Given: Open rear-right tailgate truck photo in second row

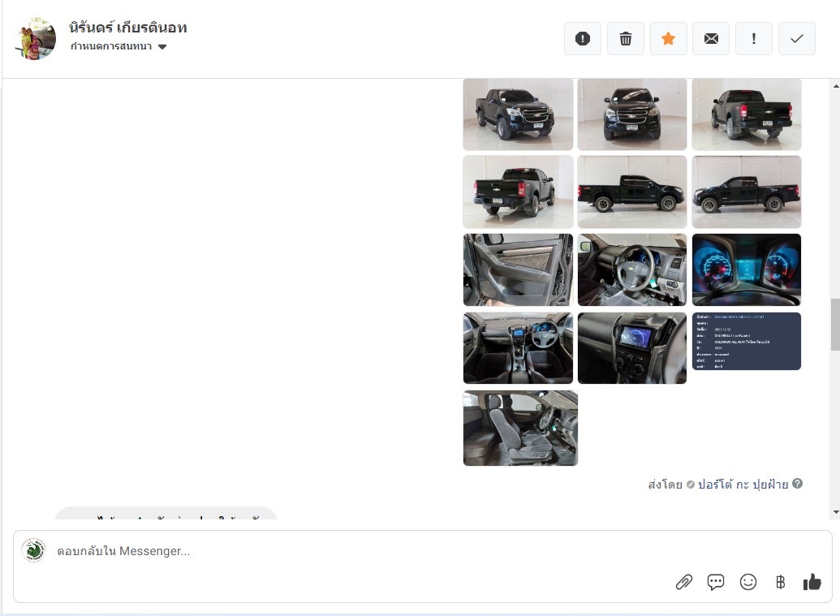Looking at the screenshot, I should coord(518,192).
